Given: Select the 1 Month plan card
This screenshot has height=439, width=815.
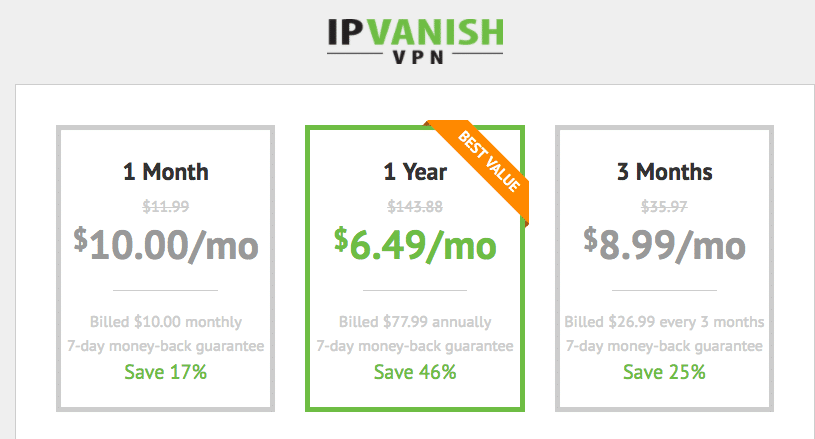Looking at the screenshot, I should tap(165, 268).
